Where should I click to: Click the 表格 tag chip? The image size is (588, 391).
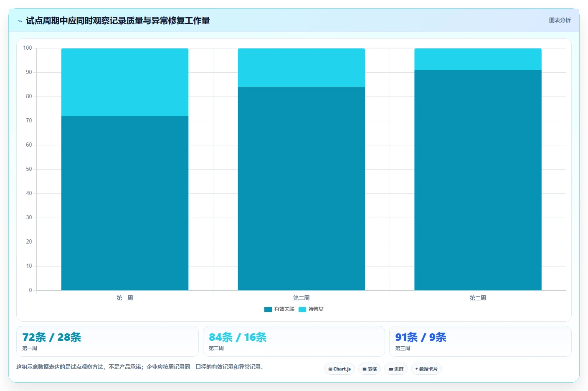click(x=370, y=369)
